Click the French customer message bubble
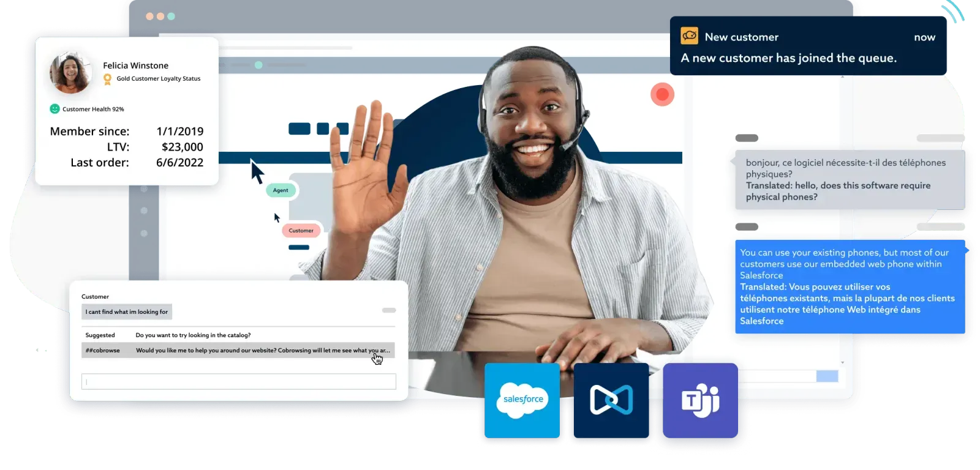 click(x=850, y=180)
